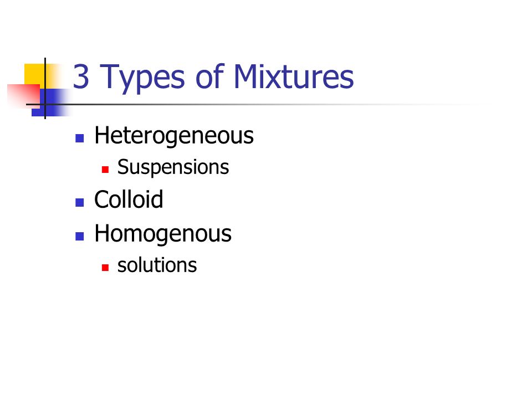Select the word 'Heterogeneous'
532x399 pixels.
pos(174,136)
